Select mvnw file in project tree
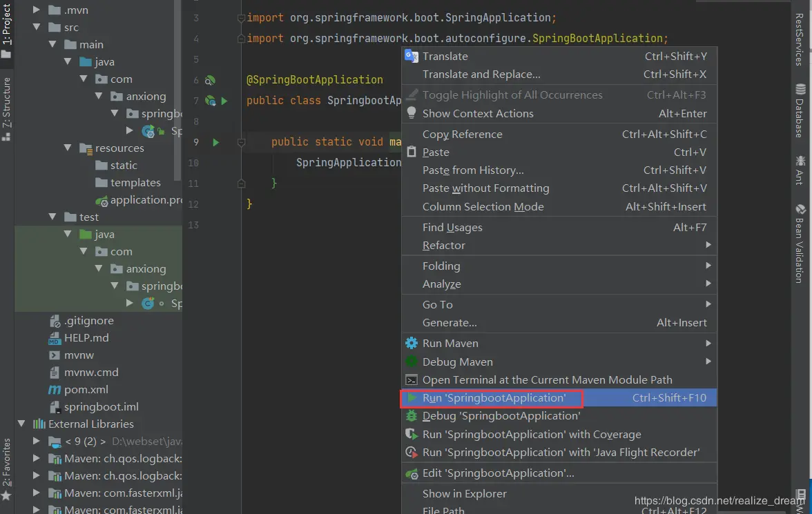Viewport: 812px width, 514px height. (72, 355)
